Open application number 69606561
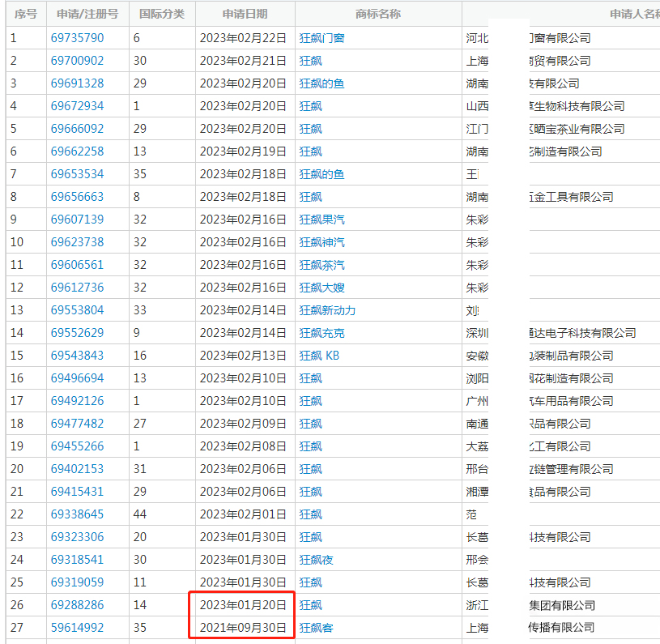Image resolution: width=660 pixels, height=644 pixels. coord(77,265)
